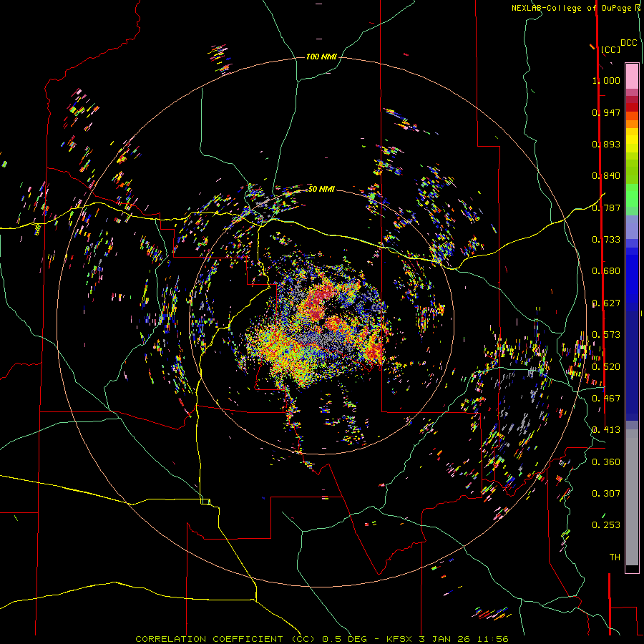Click the 0.787 legend value
Viewport: 644px width, 644px height.
coord(606,208)
